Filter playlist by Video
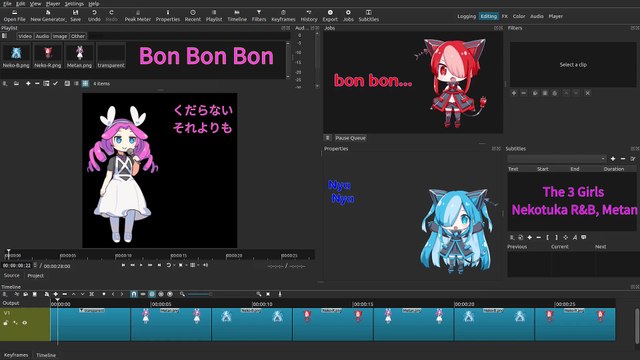Image resolution: width=640 pixels, height=360 pixels. (25, 36)
